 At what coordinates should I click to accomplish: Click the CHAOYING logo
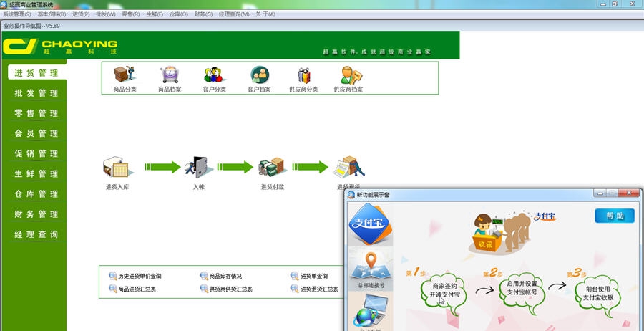[x=60, y=46]
